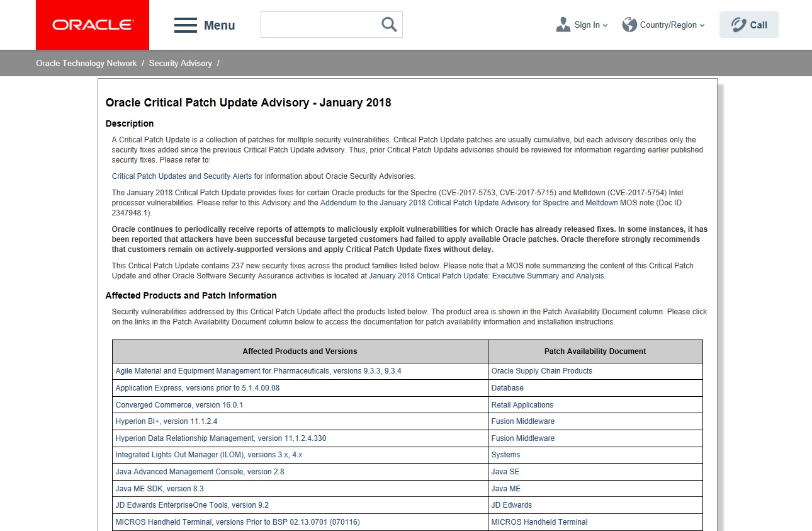Open Executive Summary and Analysis link
This screenshot has width=812, height=531.
click(487, 276)
